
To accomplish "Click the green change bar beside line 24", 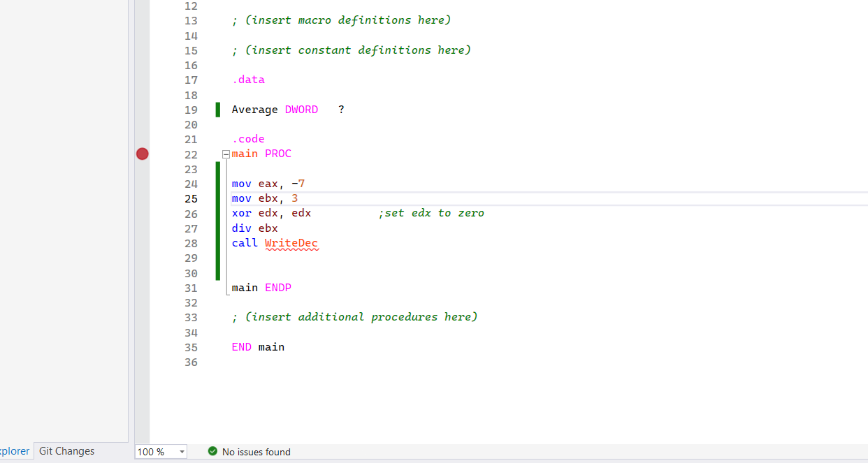I will tap(218, 184).
